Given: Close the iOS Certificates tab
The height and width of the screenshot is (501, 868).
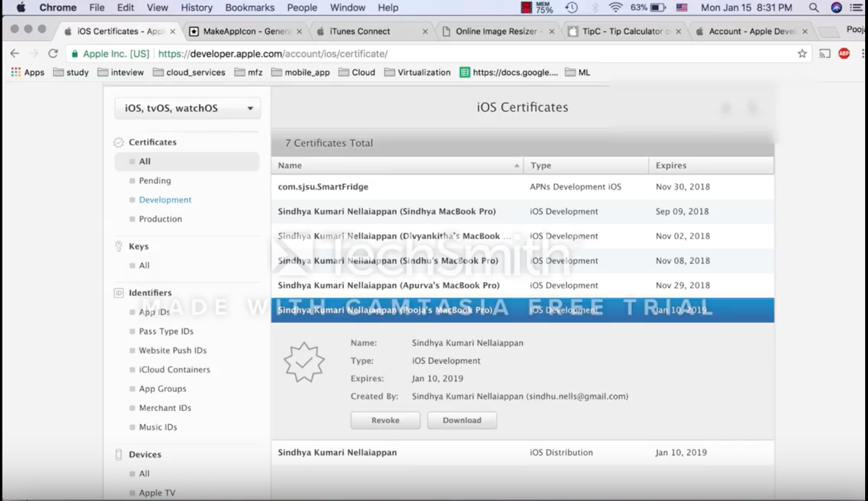Looking at the screenshot, I should (173, 31).
